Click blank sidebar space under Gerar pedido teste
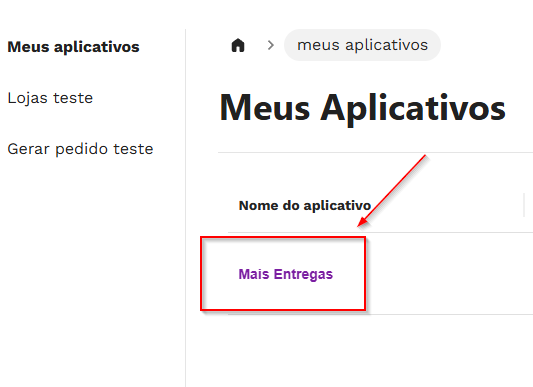 (x=92, y=272)
